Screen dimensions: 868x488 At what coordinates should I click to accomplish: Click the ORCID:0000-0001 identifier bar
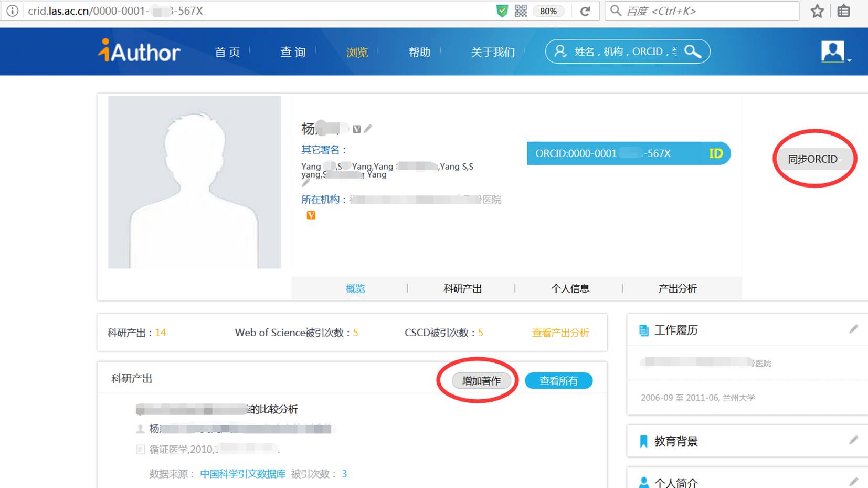coord(628,153)
